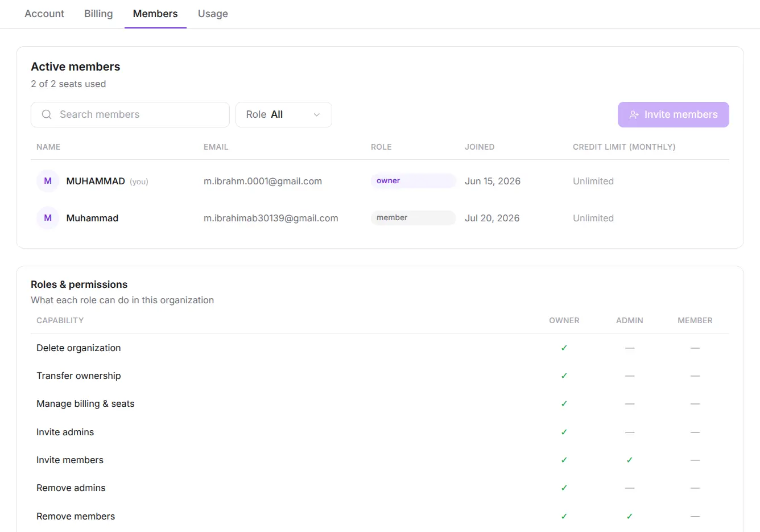Click admin checkmark for Invite members
The height and width of the screenshot is (532, 760).
[630, 460]
